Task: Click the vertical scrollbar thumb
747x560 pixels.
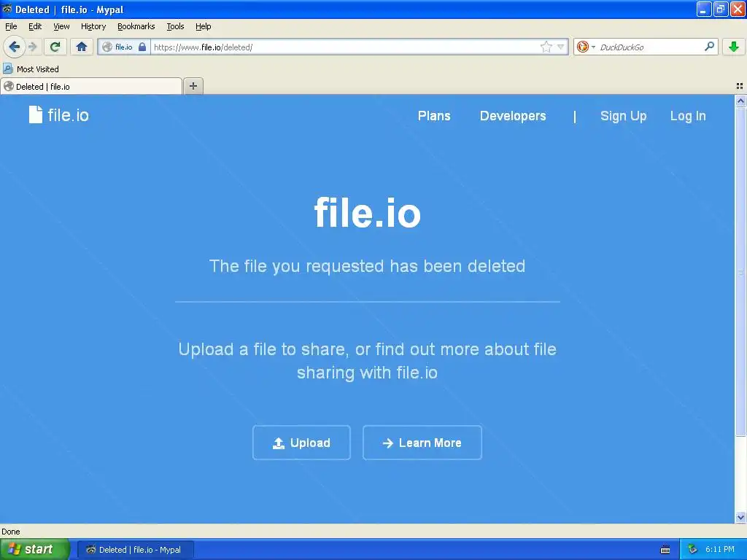Action: click(740, 271)
